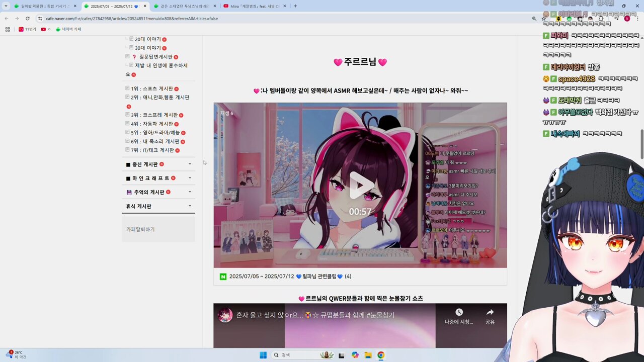This screenshot has height=362, width=644.
Task: Open the apps grid in bookmarks bar
Action: tap(8, 29)
